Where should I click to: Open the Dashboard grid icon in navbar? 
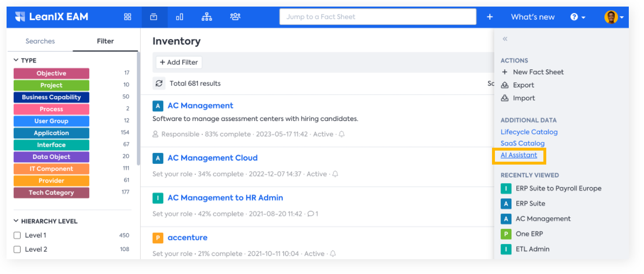pos(128,17)
